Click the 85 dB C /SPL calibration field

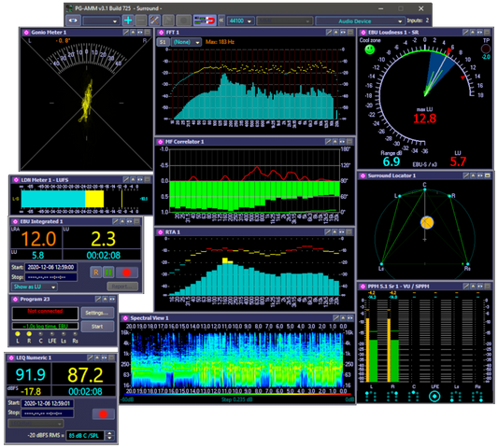click(x=85, y=436)
